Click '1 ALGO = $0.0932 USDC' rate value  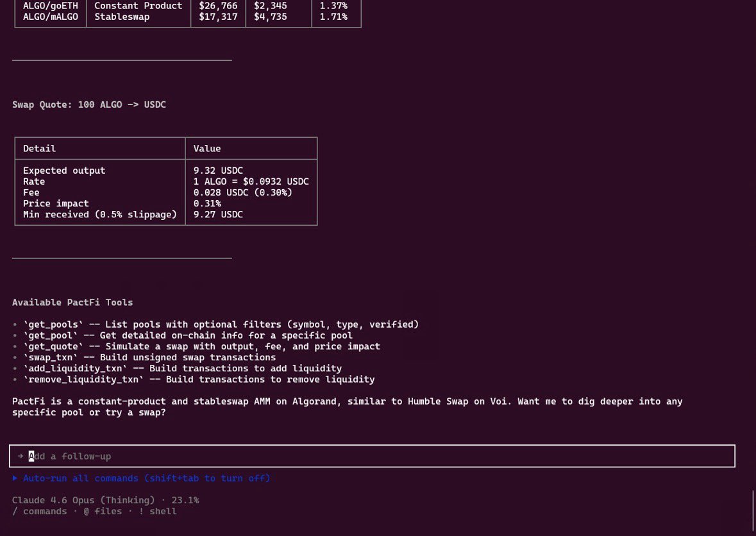(251, 181)
